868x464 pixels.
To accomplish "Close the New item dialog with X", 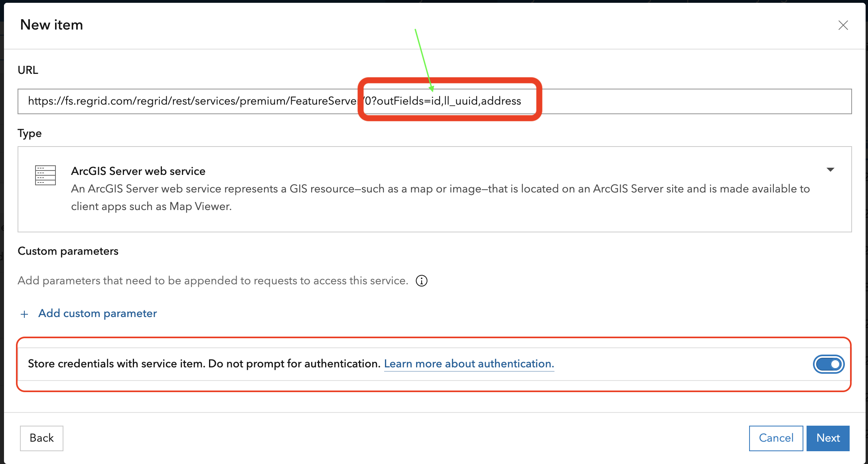I will pos(843,25).
